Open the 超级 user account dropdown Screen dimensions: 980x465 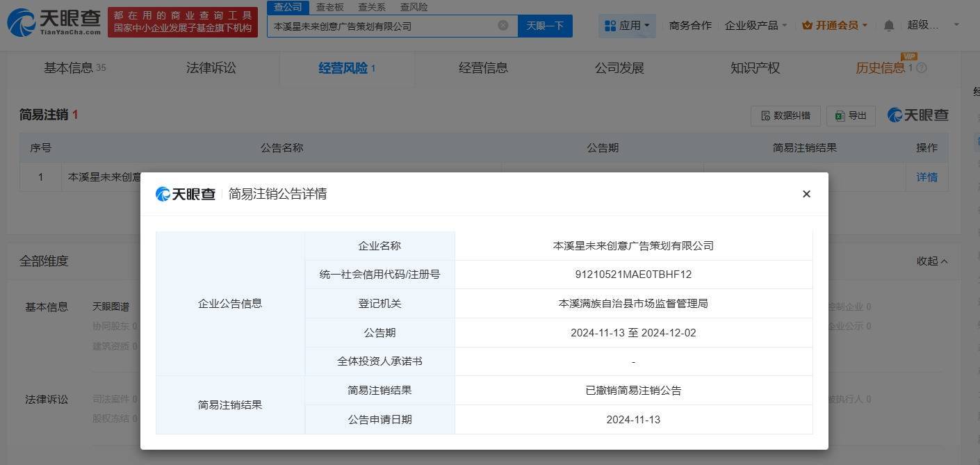[956, 25]
